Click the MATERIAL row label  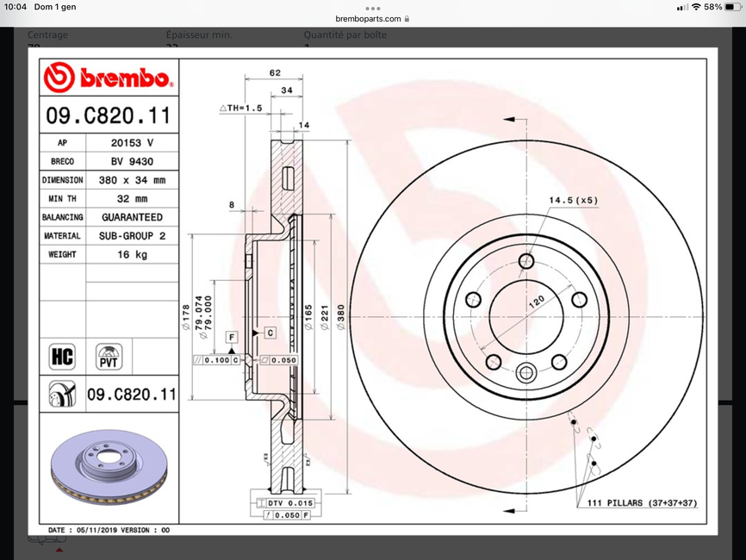62,235
